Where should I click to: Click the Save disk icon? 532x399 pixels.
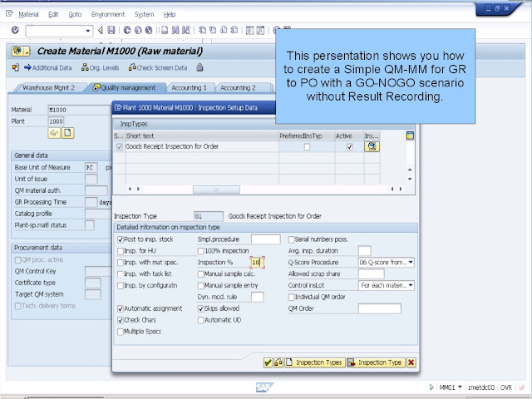(111, 30)
